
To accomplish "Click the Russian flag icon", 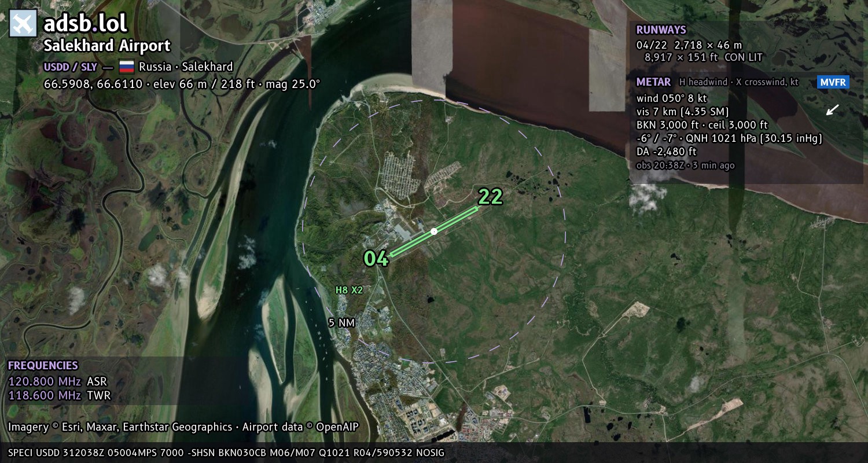I will tap(127, 67).
